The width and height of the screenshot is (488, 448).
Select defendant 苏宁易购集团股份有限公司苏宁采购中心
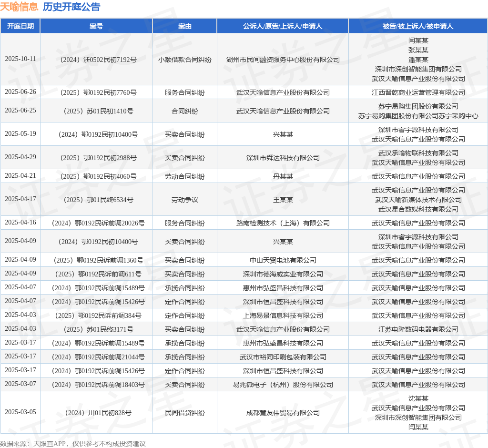(418, 116)
